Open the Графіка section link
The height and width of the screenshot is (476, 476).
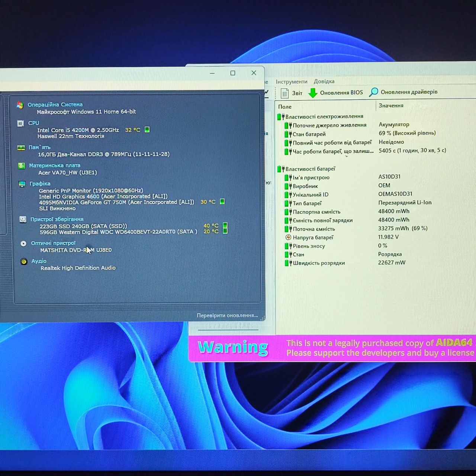tap(40, 183)
